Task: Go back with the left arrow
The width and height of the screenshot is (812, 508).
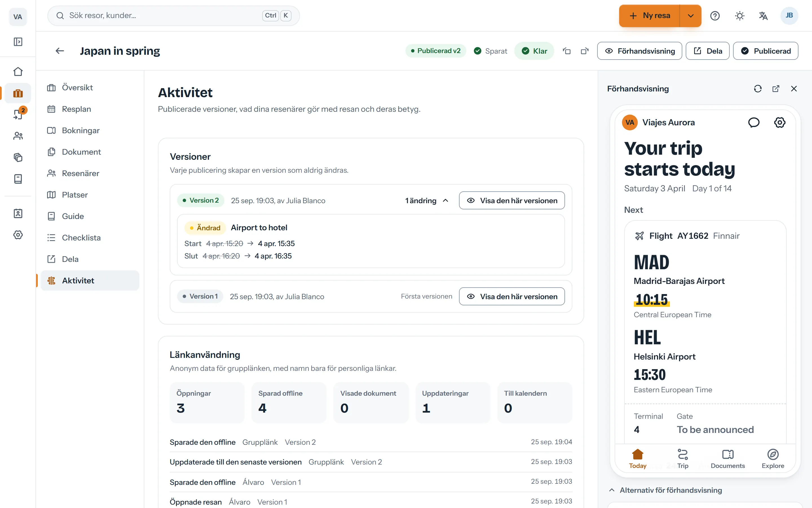Action: coord(60,51)
